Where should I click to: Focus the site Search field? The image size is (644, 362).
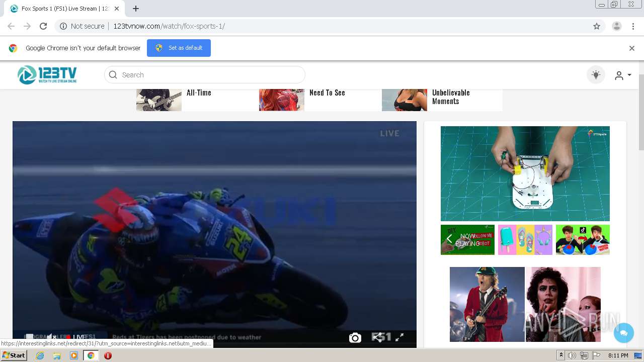point(204,75)
